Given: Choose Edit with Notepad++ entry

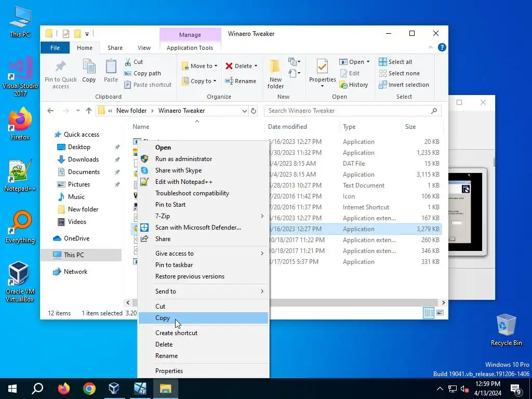Looking at the screenshot, I should [x=203, y=182].
